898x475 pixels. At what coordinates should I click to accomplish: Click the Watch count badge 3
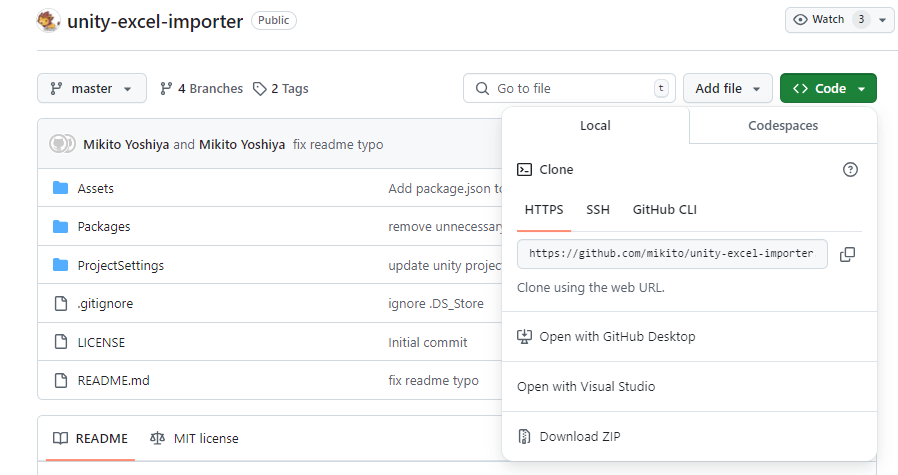pos(861,19)
